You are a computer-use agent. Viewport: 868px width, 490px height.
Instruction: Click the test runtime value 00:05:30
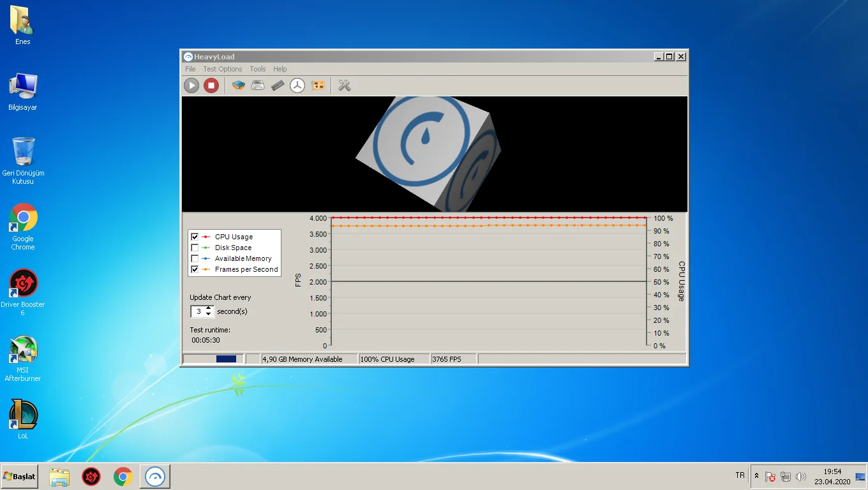pos(206,341)
